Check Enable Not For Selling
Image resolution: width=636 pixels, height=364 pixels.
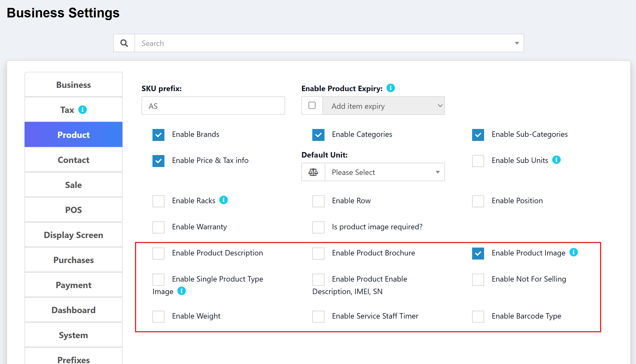[x=478, y=279]
